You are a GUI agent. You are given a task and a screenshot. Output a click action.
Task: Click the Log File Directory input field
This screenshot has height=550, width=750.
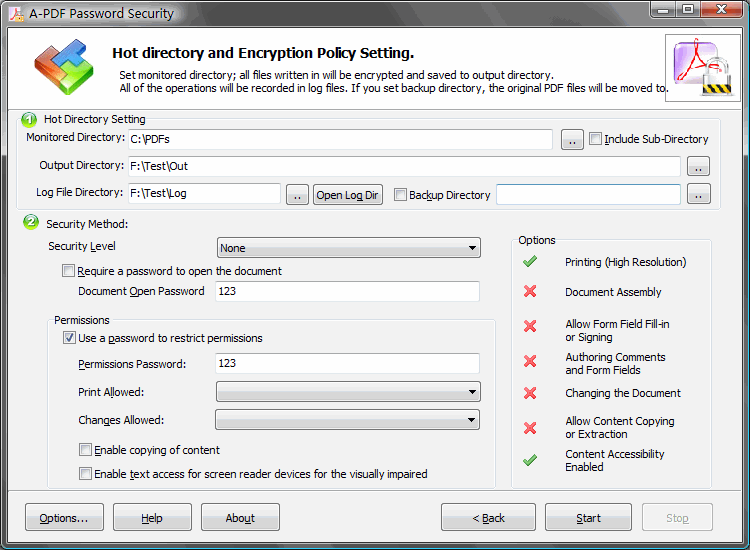[204, 193]
